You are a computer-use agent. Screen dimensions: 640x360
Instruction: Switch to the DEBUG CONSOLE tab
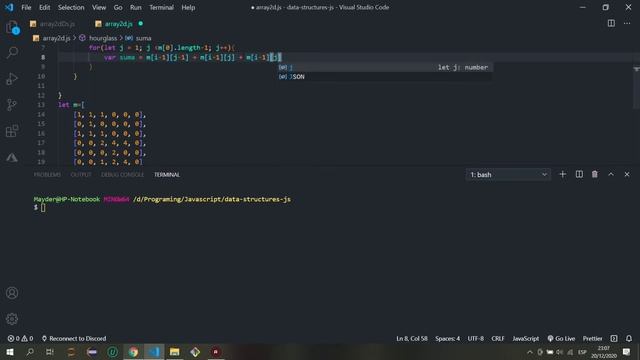tap(122, 174)
